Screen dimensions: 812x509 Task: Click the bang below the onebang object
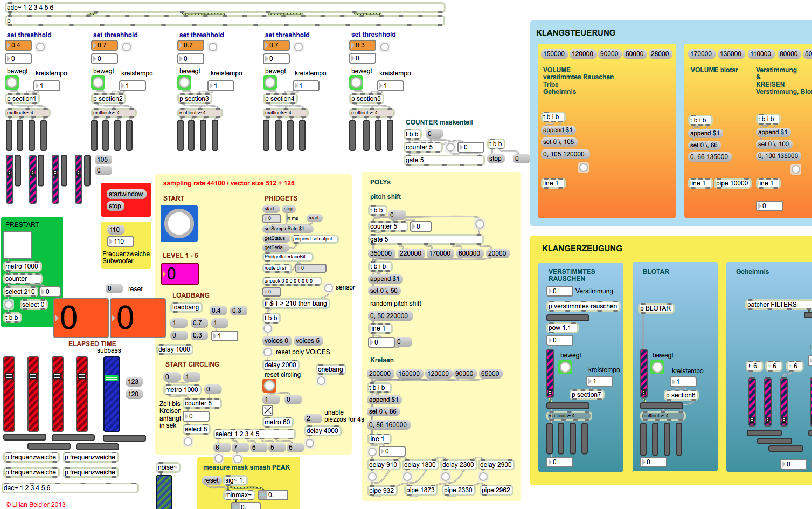pos(321,381)
